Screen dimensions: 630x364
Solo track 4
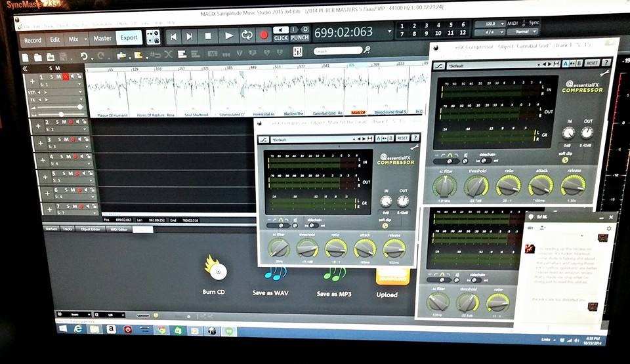[x=62, y=156]
